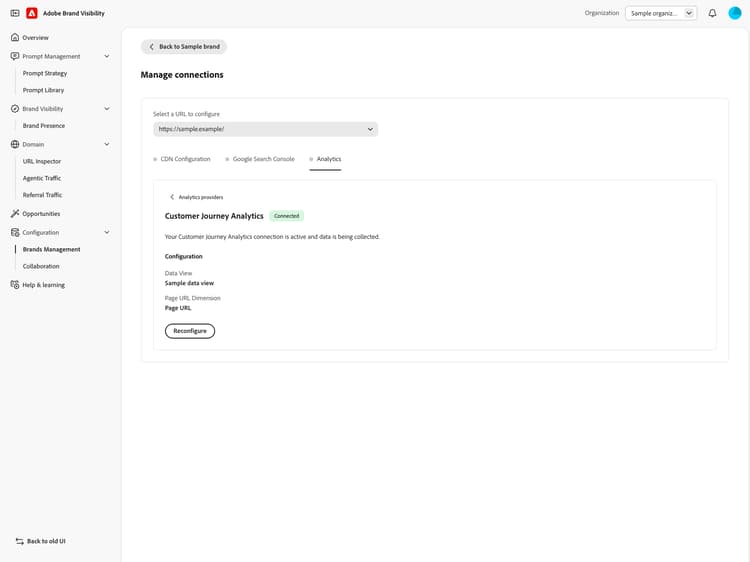Toggle the sidebar panel icon
Image resolution: width=750 pixels, height=562 pixels.
(x=15, y=13)
